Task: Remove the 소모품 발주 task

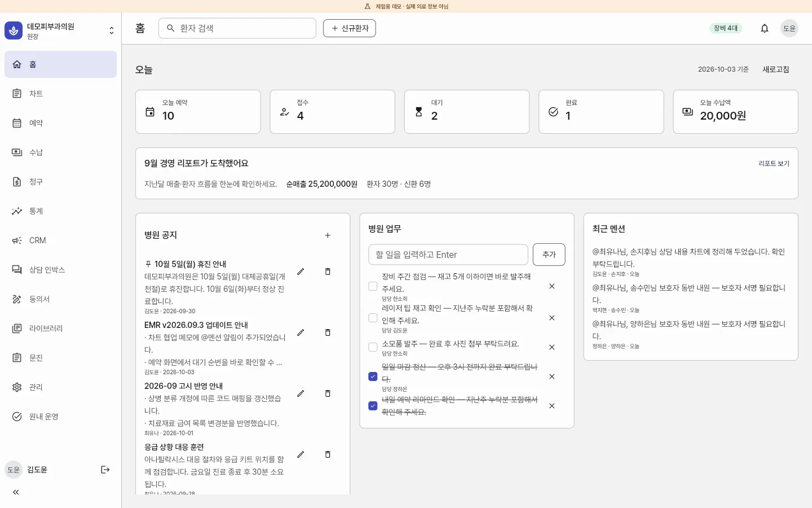Action: [x=552, y=347]
